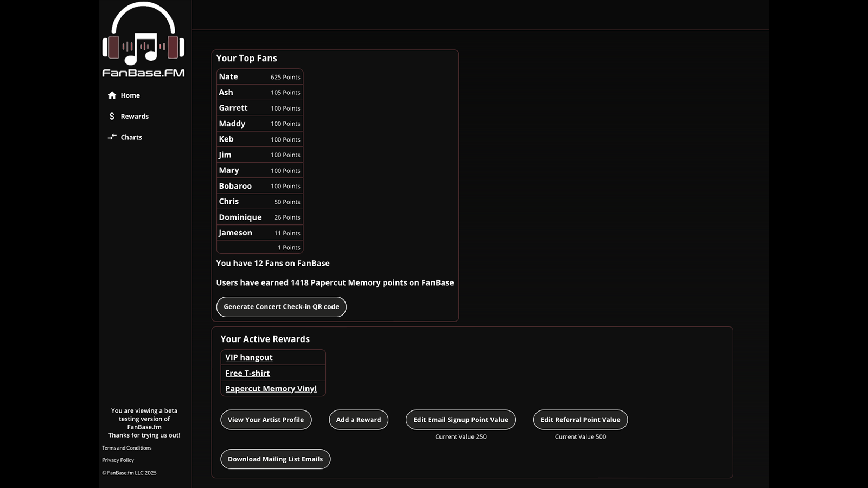Image resolution: width=868 pixels, height=488 pixels.
Task: Select fan Dominique in the list
Action: click(x=240, y=217)
